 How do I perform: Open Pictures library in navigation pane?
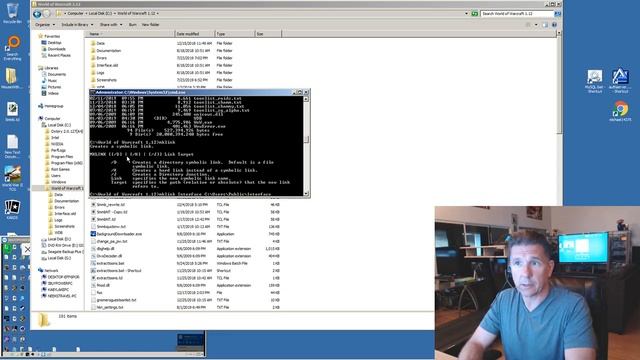54,87
